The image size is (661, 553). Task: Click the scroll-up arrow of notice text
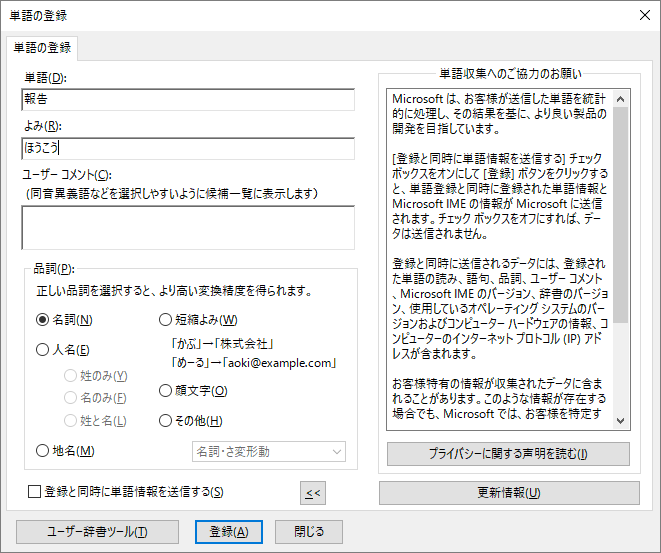621,99
